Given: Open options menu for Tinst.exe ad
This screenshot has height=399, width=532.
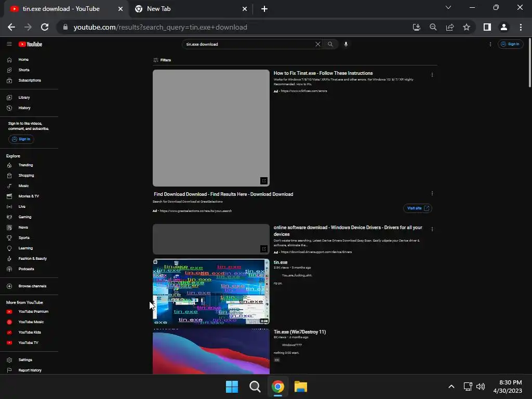Looking at the screenshot, I should coord(432,75).
